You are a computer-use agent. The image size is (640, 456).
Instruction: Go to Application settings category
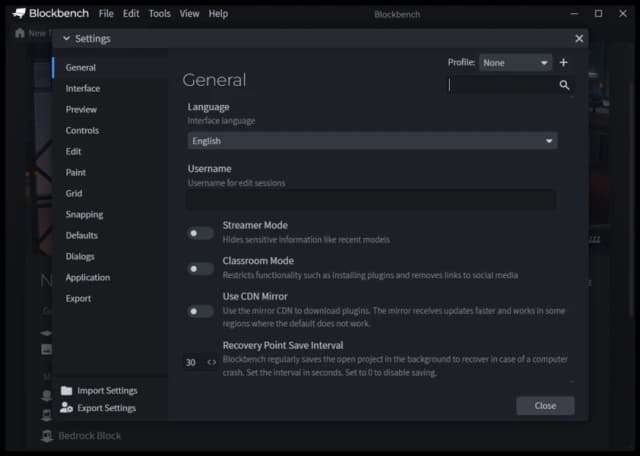(110, 277)
